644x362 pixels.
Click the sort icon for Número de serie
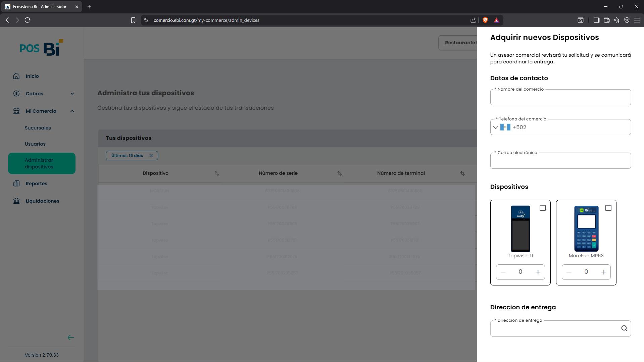point(340,173)
